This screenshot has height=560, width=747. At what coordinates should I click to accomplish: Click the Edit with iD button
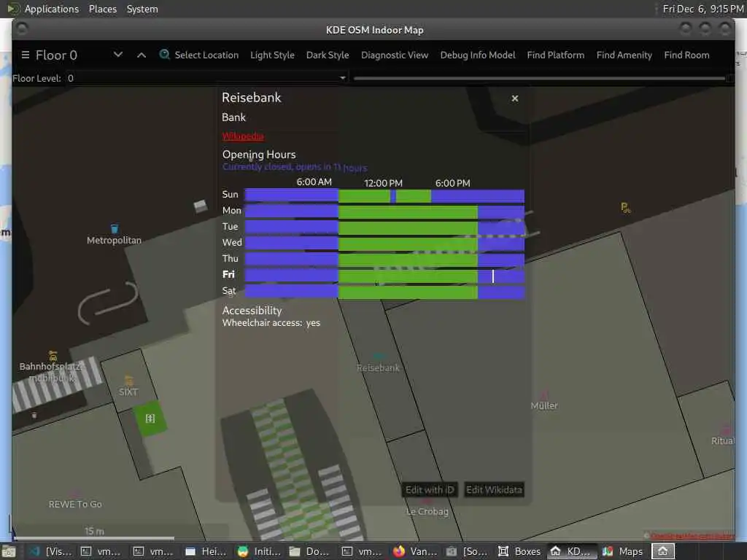430,489
